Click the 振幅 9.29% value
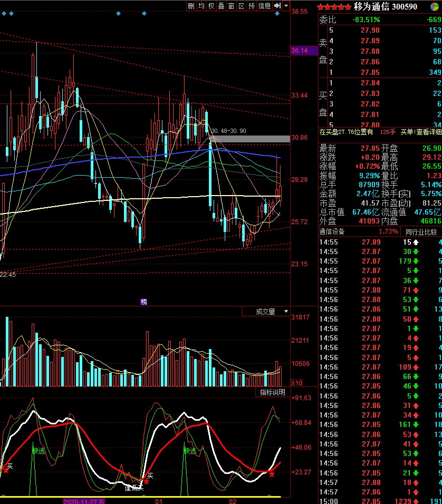The width and height of the screenshot is (442, 504). [370, 176]
